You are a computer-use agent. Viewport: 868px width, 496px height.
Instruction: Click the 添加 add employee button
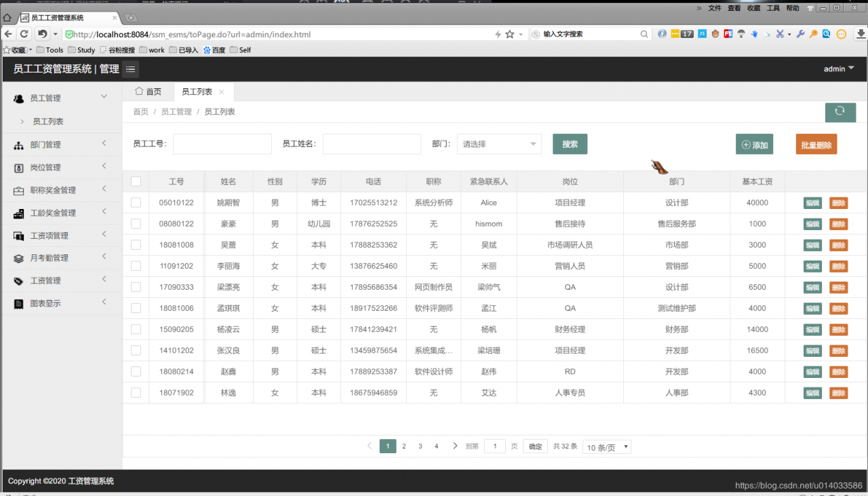754,145
